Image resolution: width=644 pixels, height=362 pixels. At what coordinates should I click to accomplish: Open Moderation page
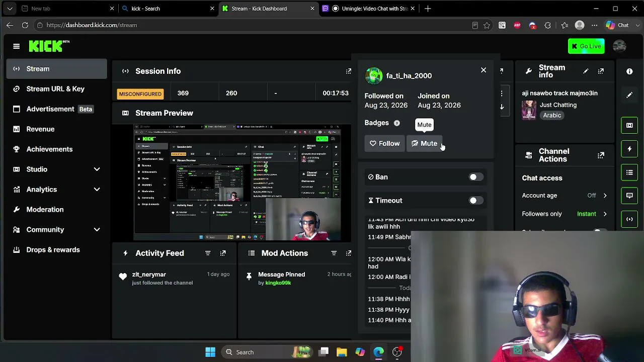click(x=57, y=210)
